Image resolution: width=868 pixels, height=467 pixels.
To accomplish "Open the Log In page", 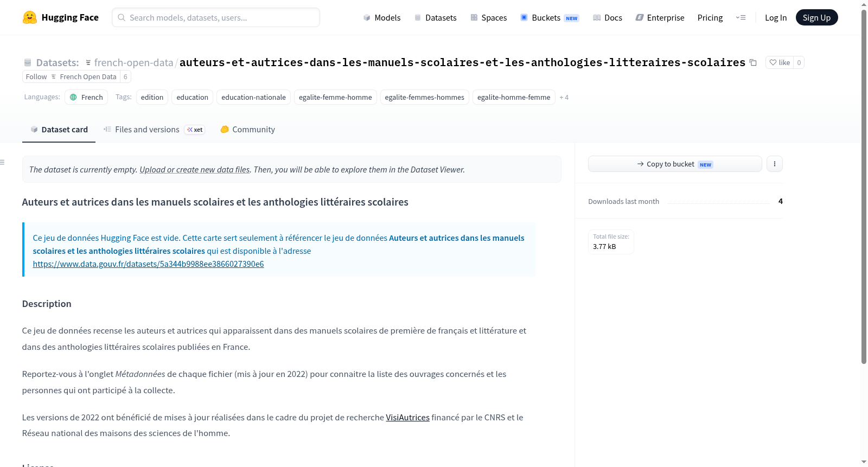I will point(776,17).
